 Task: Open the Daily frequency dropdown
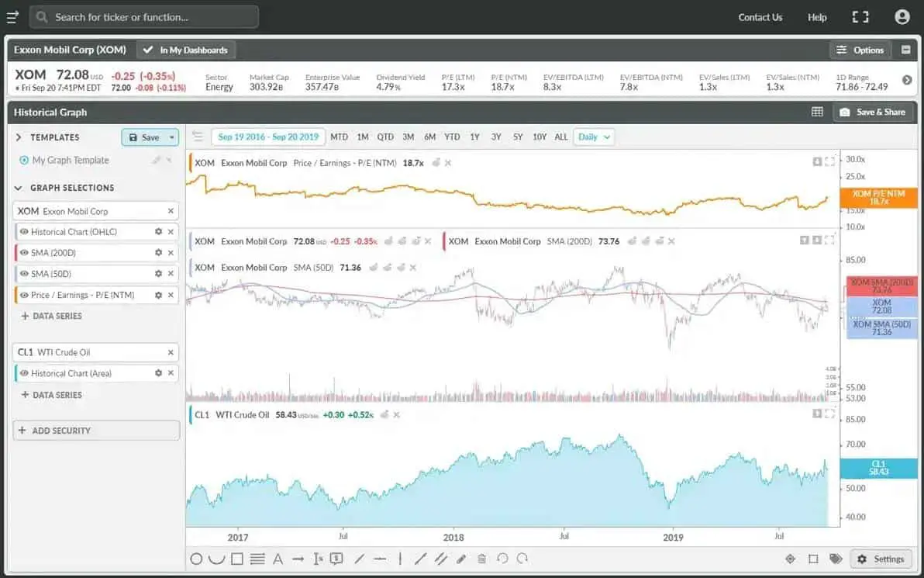tap(594, 137)
